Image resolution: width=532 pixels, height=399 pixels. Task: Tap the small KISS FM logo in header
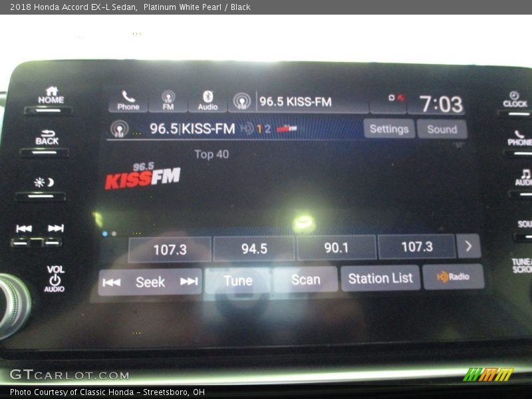287,128
